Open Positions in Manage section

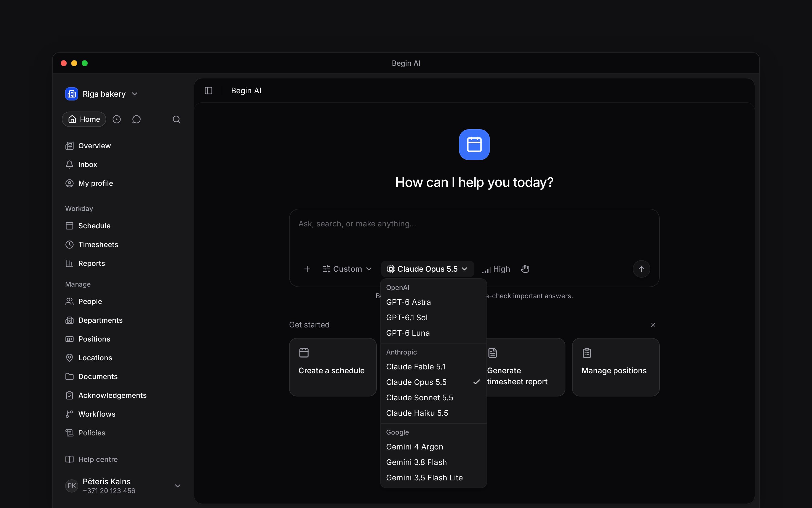(124, 339)
